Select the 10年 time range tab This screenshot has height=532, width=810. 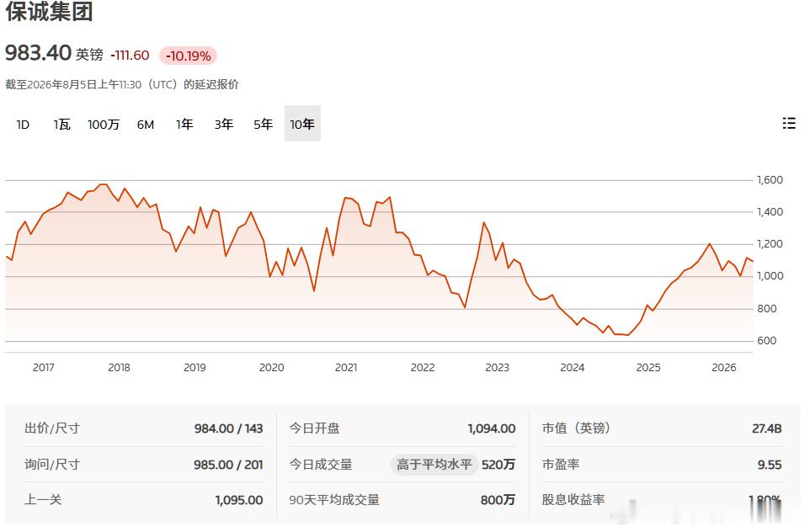302,124
